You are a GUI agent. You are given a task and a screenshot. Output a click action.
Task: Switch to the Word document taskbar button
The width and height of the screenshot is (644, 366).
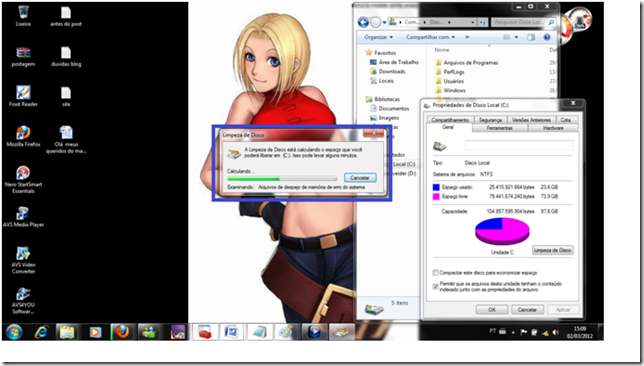click(x=231, y=332)
